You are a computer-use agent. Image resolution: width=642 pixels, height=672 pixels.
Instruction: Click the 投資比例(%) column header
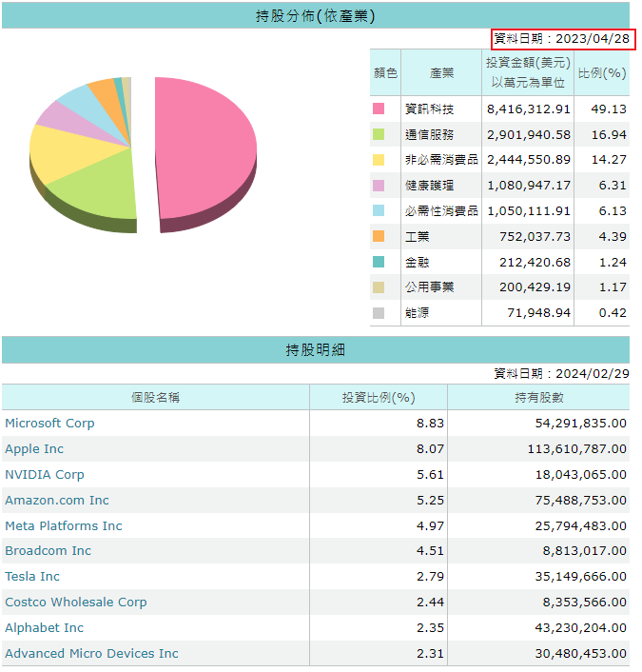(x=379, y=398)
